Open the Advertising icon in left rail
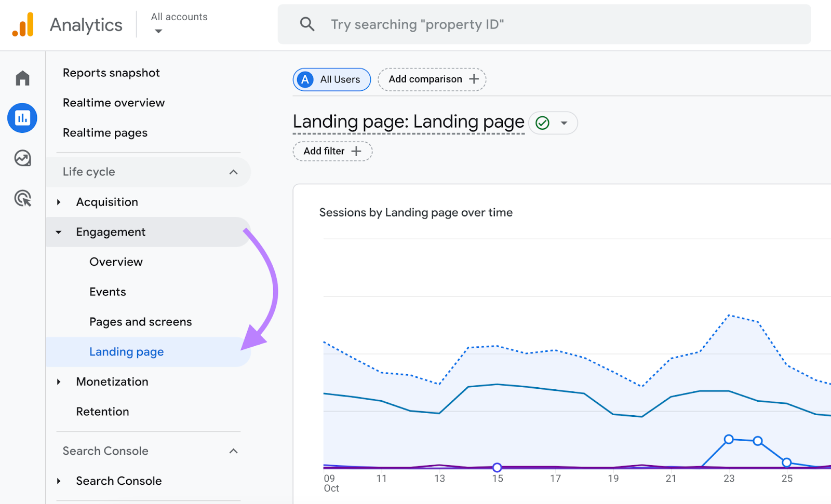The width and height of the screenshot is (831, 504). (x=22, y=198)
